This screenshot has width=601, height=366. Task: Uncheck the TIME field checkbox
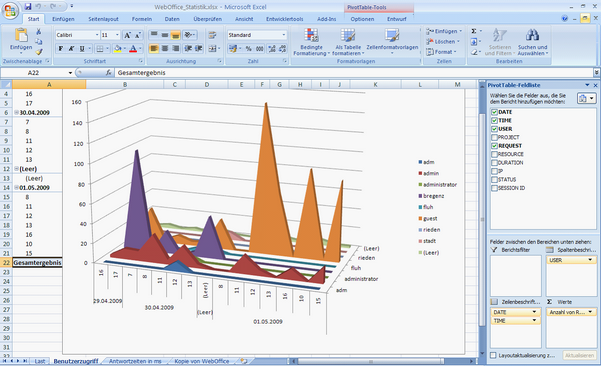pyautogui.click(x=494, y=120)
